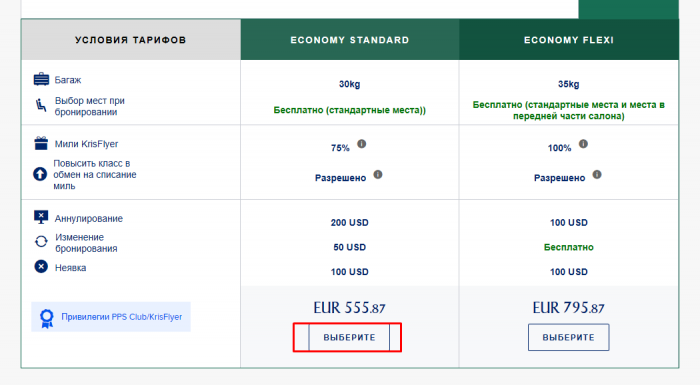Click the upgrade arrow circle icon
This screenshot has height=385, width=700.
[x=40, y=174]
